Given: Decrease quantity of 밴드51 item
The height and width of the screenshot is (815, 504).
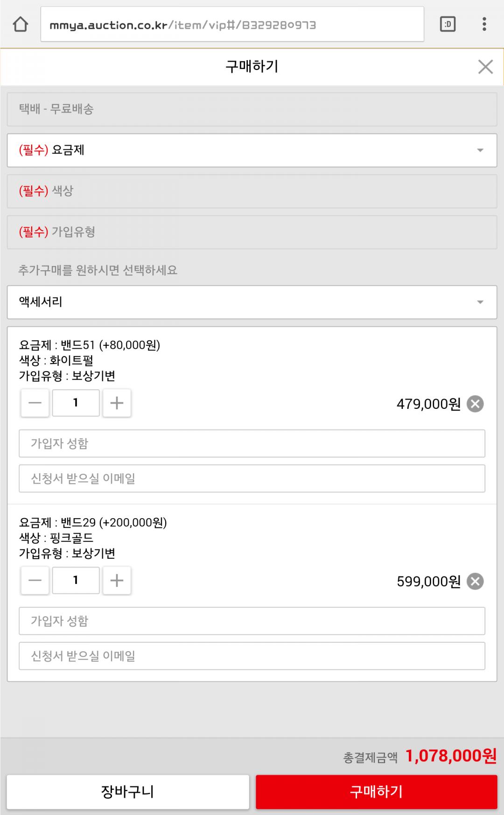Looking at the screenshot, I should (x=35, y=403).
